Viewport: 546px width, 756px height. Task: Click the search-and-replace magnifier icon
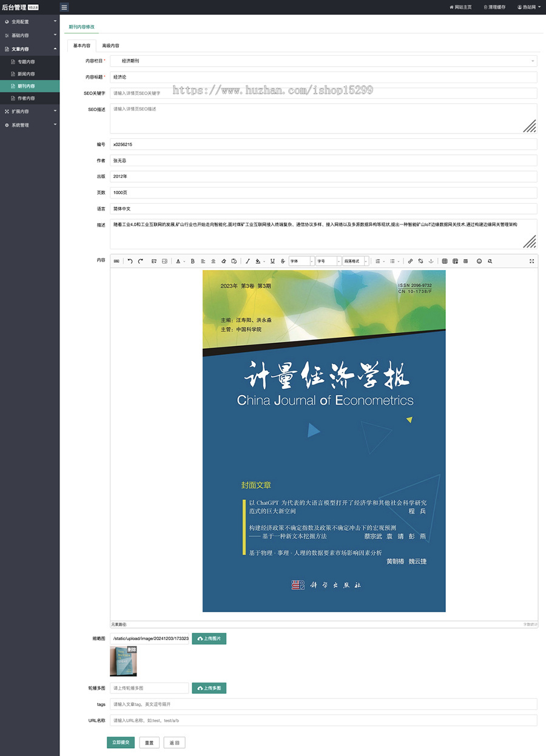point(490,261)
